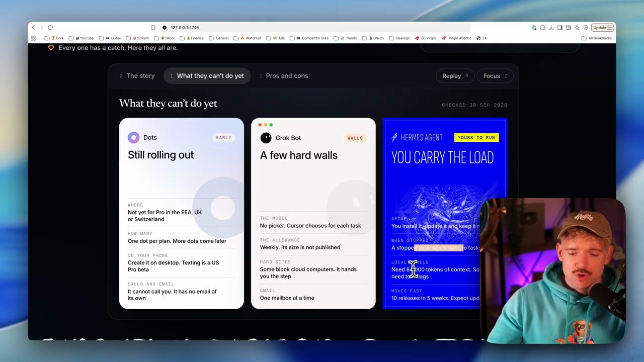Open the extensions puzzle icon
644x362 pixels.
[x=543, y=28]
